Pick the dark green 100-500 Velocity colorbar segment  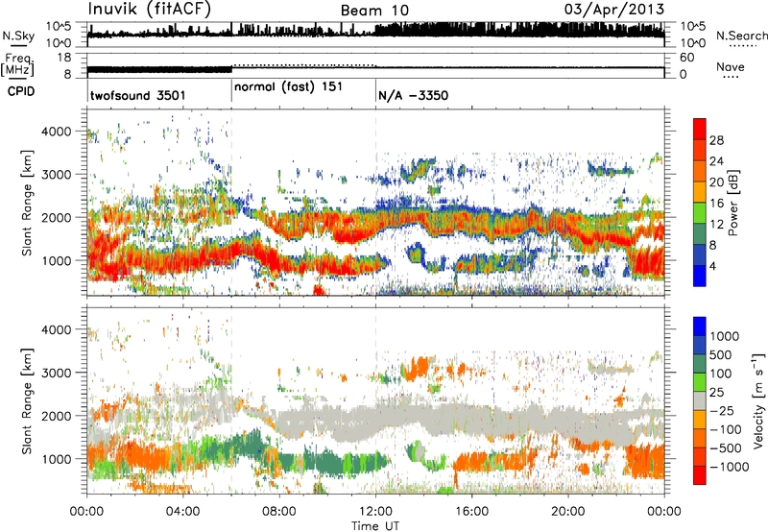click(x=700, y=364)
